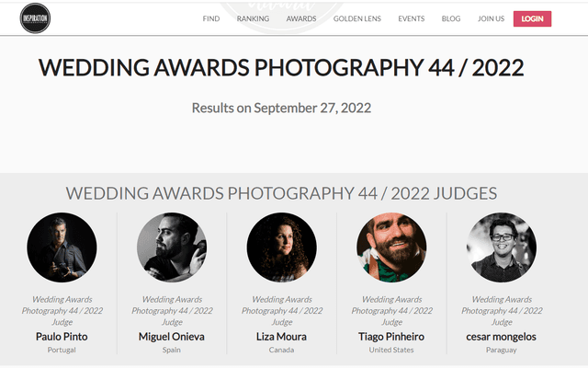This screenshot has height=368, width=588.
Task: Click the judge caption above cesar mongelos
Action: click(x=502, y=311)
